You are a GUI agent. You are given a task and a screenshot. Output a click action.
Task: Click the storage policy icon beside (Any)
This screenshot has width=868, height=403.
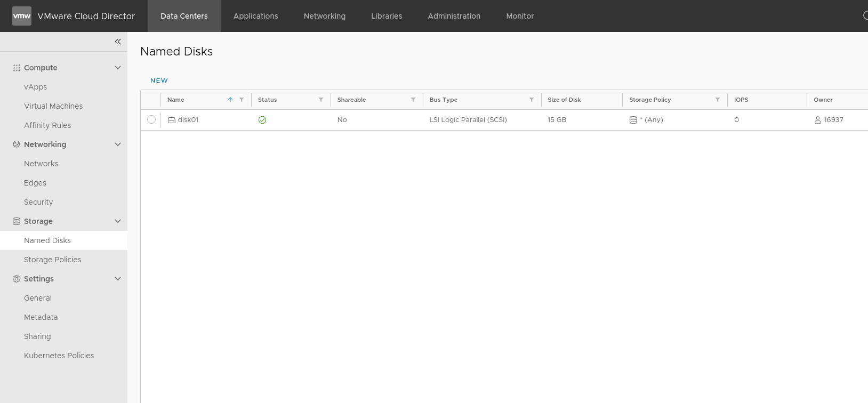(633, 120)
